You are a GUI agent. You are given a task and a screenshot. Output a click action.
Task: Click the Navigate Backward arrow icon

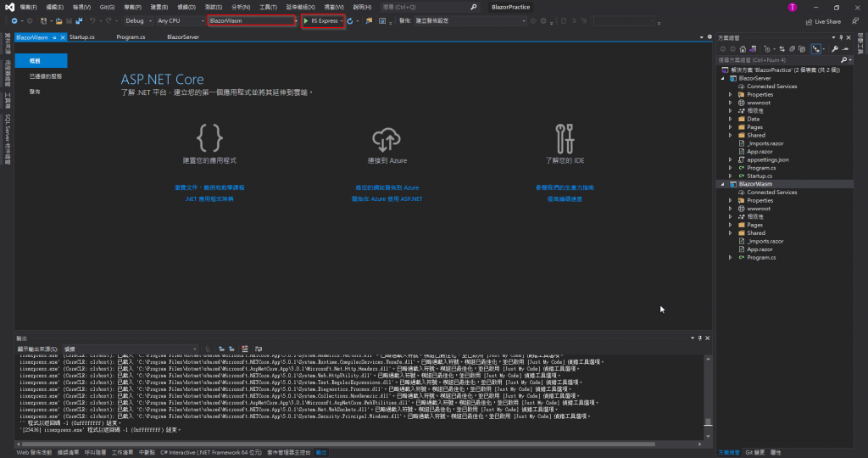[x=14, y=21]
